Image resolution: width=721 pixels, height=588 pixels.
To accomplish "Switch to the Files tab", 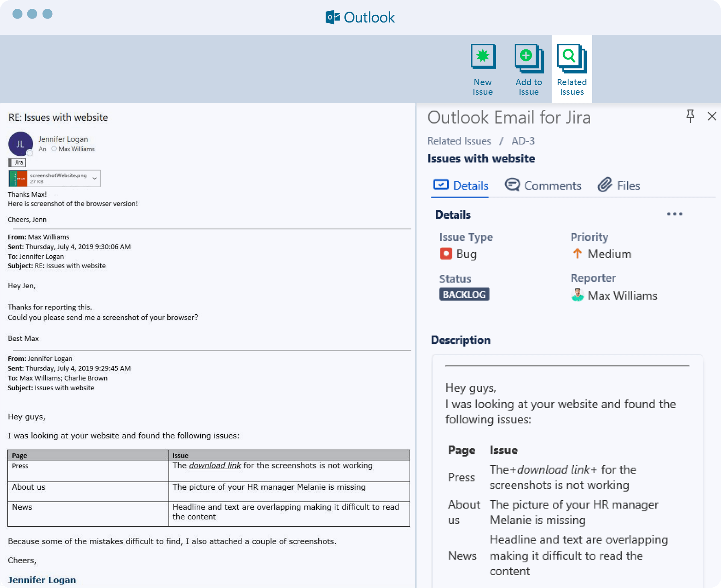I will (619, 185).
